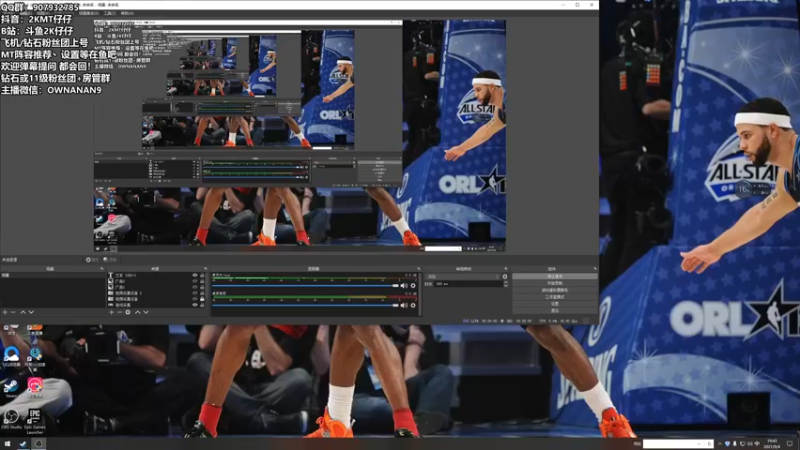
Task: Lock the text (GDI+) source
Action: tap(203, 276)
